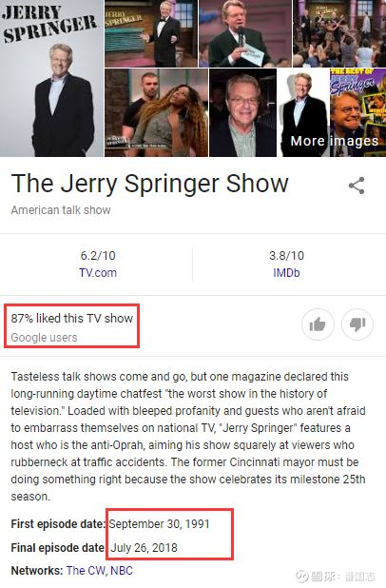Click The Jerry Springer Show title
Screen dimensions: 386x588
[x=150, y=184]
